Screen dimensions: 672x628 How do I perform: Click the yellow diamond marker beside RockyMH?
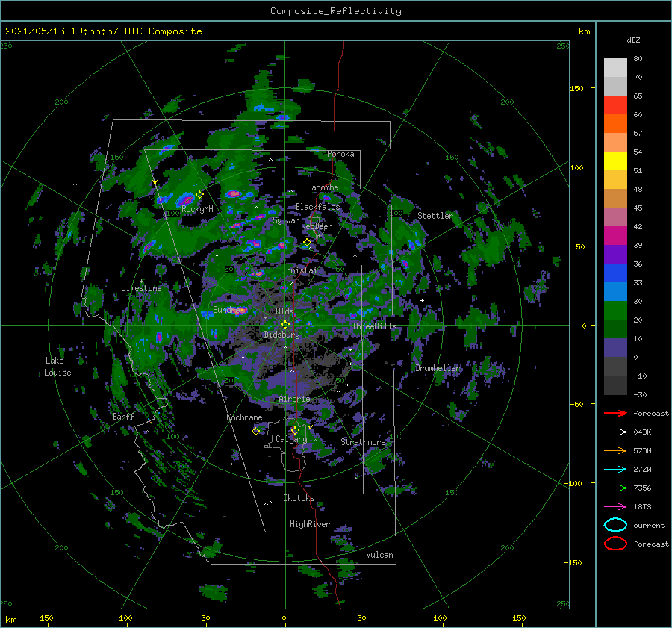[x=199, y=195]
